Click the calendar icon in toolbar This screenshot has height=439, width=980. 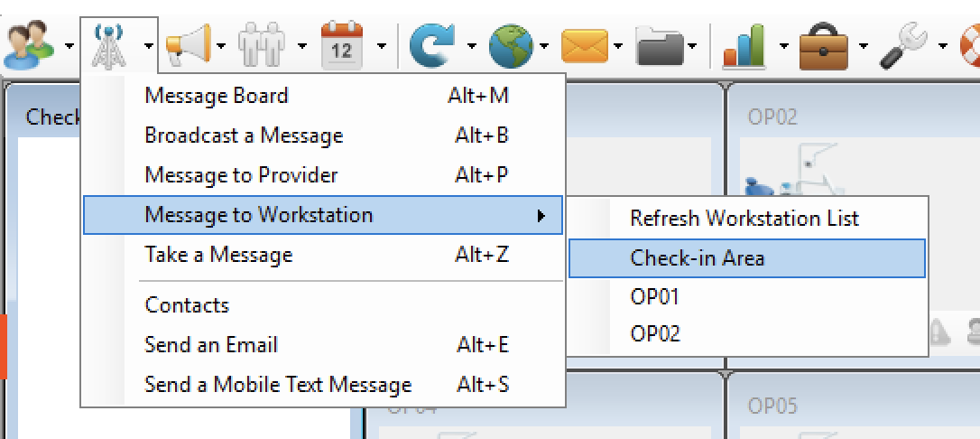[x=342, y=44]
